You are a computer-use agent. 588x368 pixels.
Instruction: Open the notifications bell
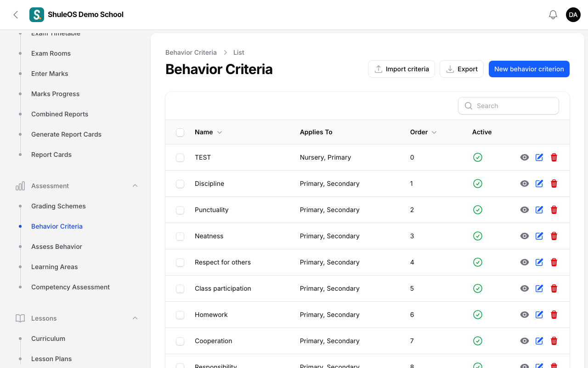pyautogui.click(x=553, y=15)
